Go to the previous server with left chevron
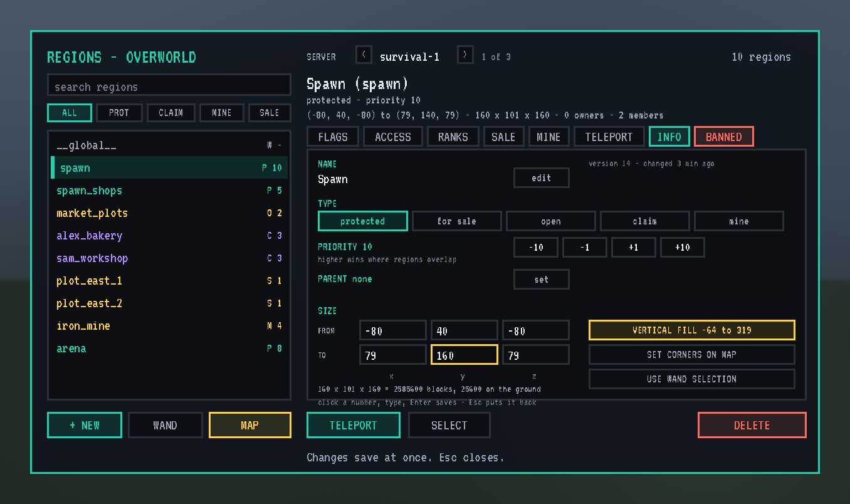Screen dimensions: 850x504 [364, 55]
